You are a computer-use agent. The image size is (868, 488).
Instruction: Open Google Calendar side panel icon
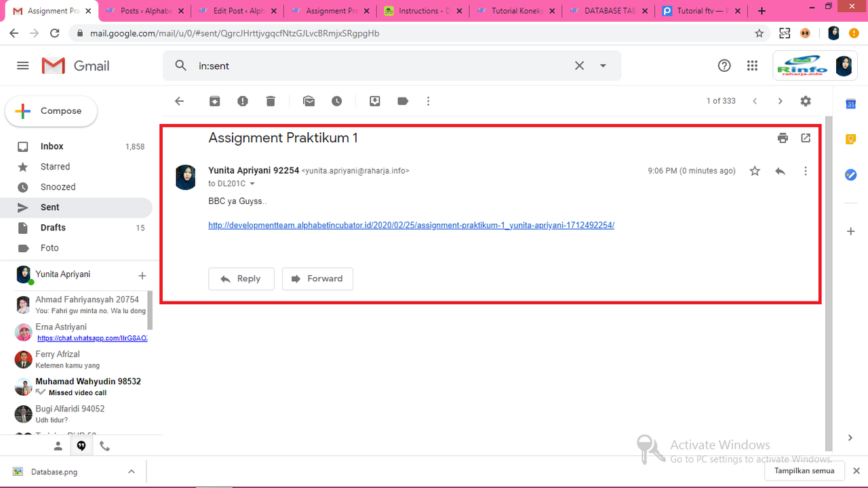click(850, 104)
